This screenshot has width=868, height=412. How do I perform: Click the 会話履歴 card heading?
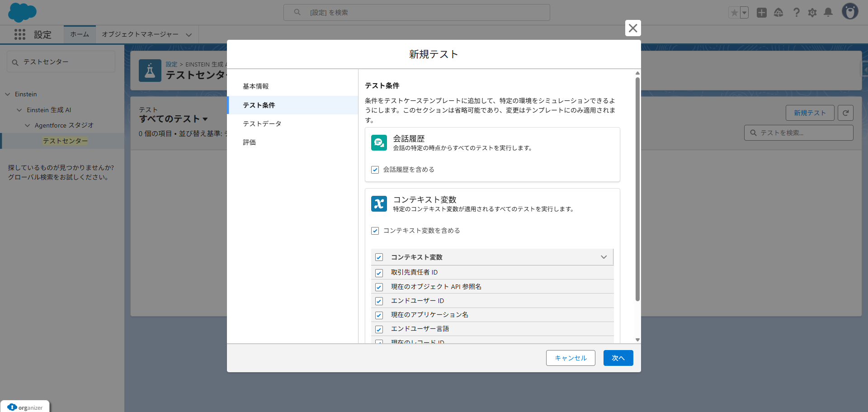pyautogui.click(x=409, y=138)
